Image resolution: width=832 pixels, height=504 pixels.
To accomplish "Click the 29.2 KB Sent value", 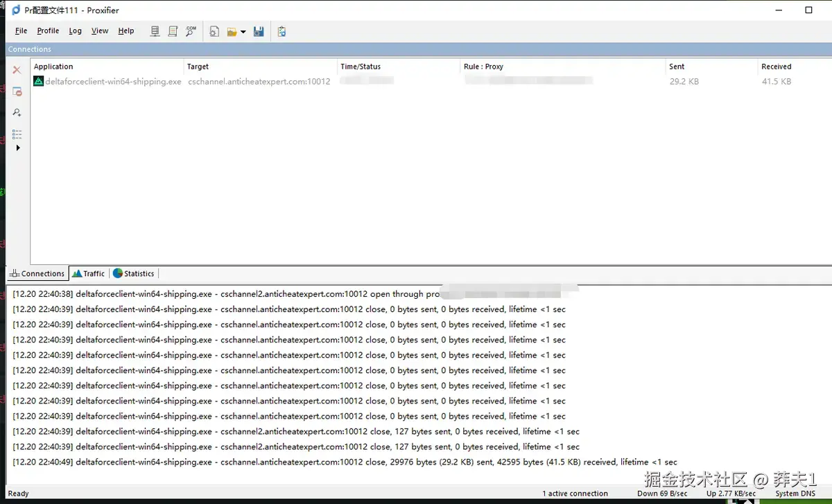I will [x=684, y=81].
